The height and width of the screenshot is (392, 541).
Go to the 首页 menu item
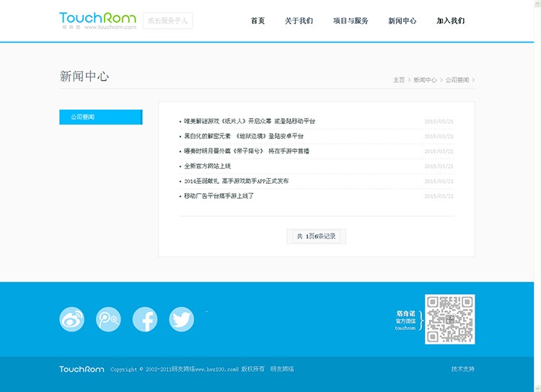coord(258,21)
